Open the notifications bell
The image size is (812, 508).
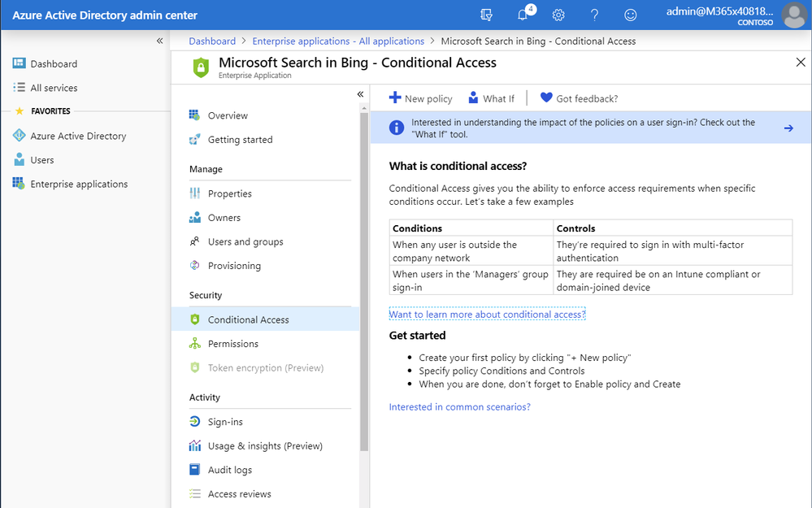click(x=523, y=15)
